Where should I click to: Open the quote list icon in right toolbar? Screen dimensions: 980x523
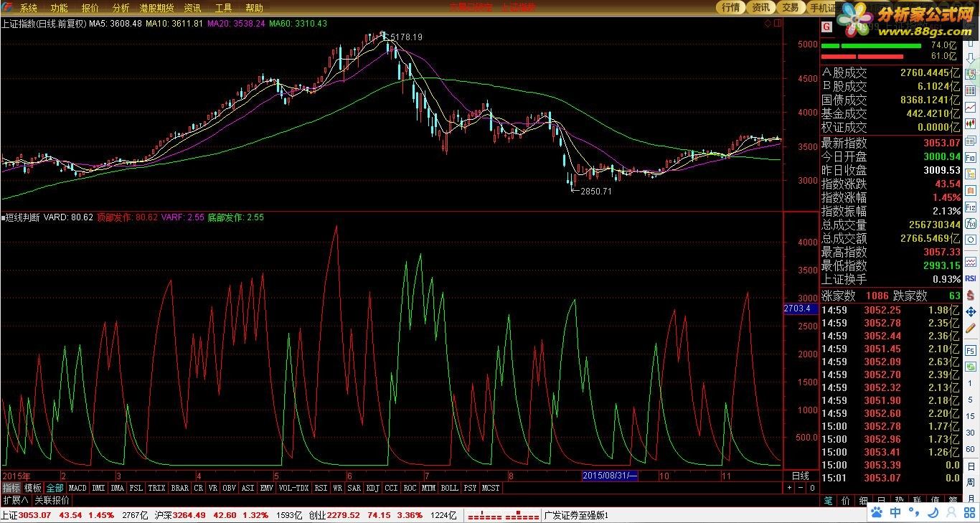(971, 91)
